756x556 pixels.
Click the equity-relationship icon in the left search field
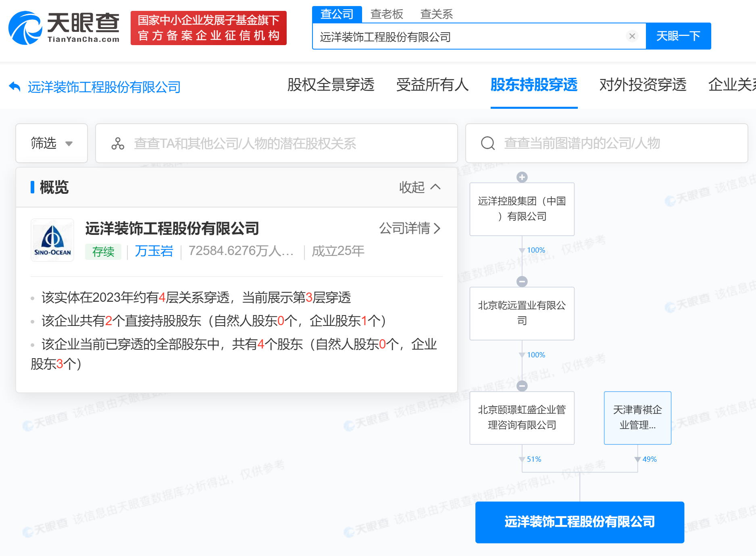[x=117, y=143]
